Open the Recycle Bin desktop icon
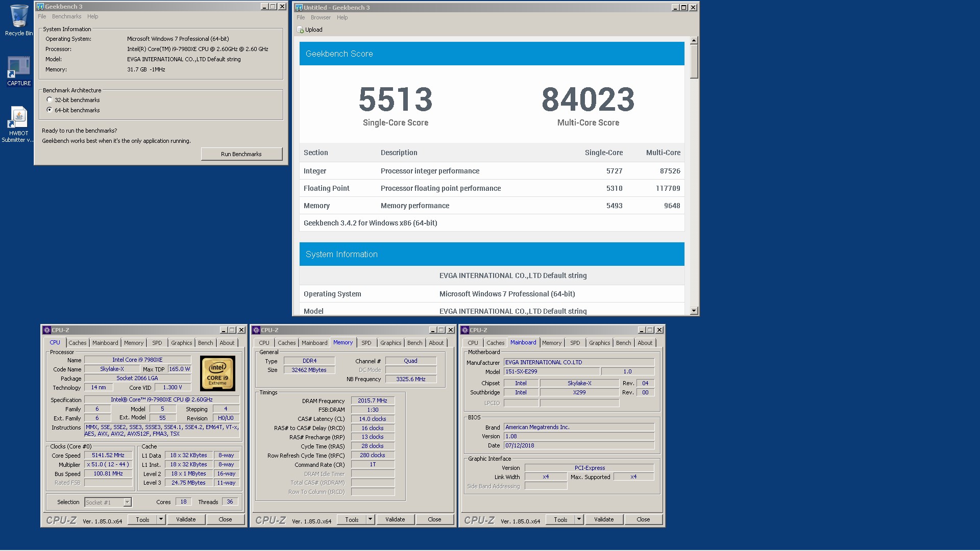 19,20
